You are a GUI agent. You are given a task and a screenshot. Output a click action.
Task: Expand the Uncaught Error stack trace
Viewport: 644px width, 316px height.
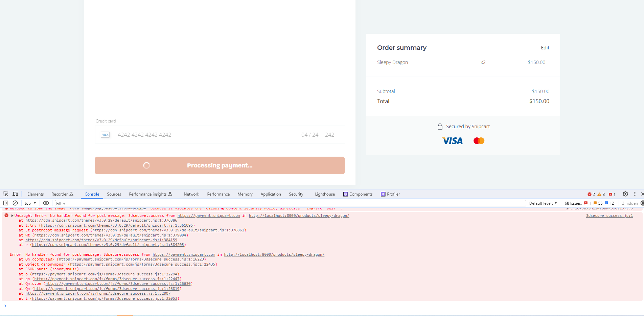coord(13,216)
